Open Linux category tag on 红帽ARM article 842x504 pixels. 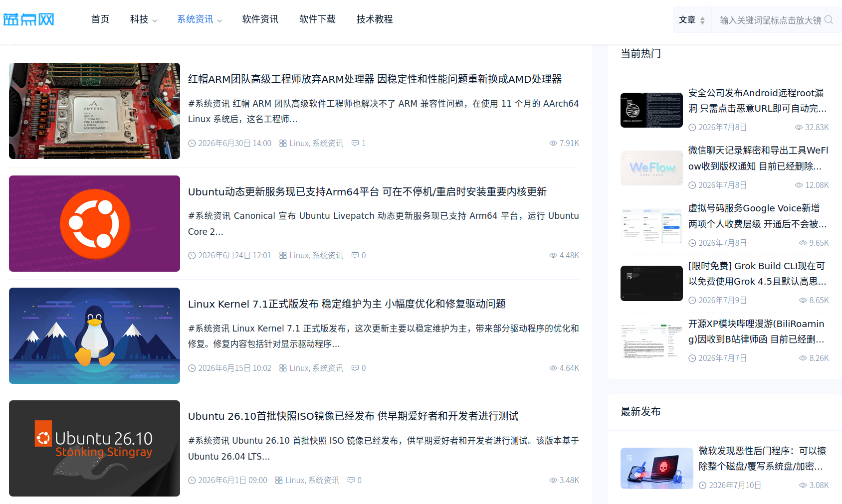coord(299,143)
